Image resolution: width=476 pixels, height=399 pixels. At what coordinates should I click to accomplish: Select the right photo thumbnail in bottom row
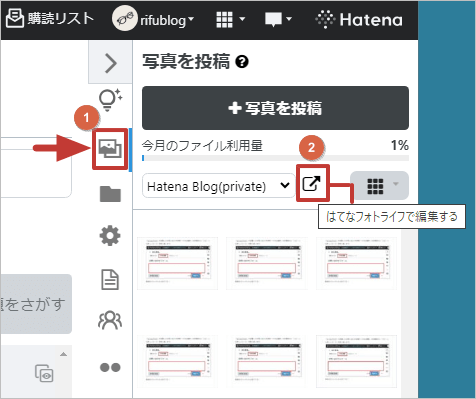point(356,362)
